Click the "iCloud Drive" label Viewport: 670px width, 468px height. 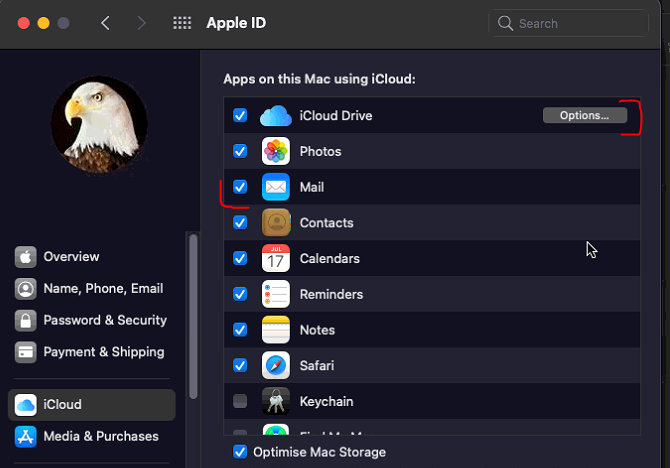336,116
